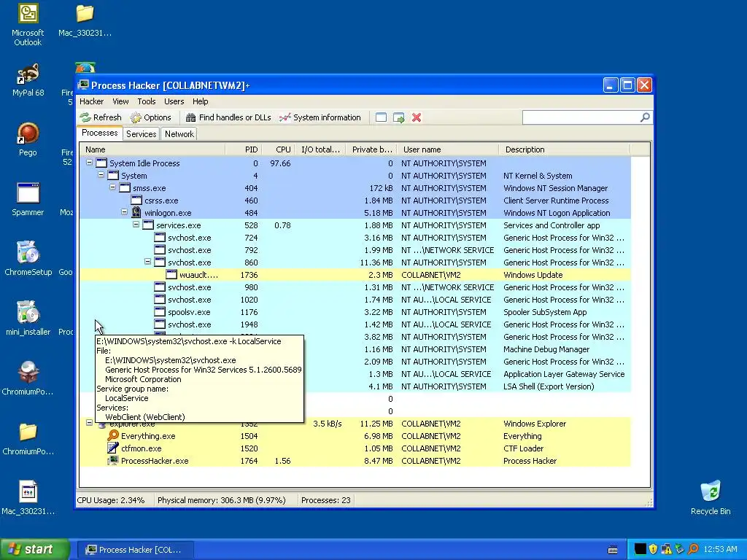Open the Tools menu
Screen dimensions: 747x560
[x=146, y=101]
